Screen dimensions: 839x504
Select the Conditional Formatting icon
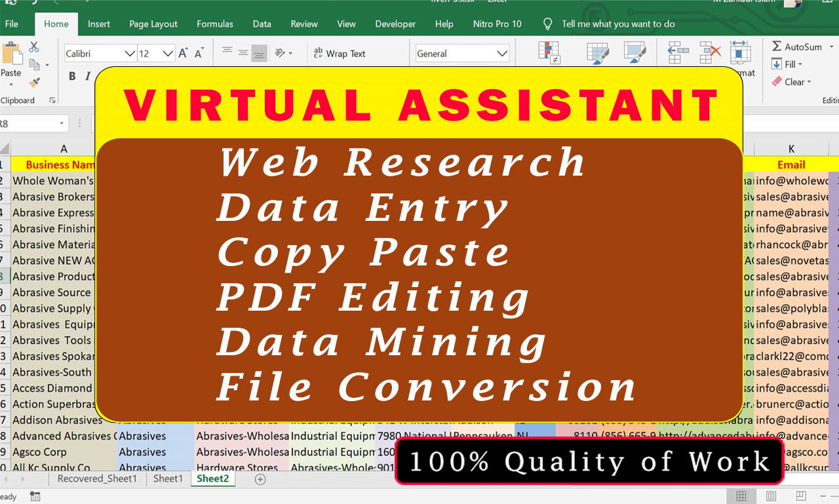(x=549, y=51)
